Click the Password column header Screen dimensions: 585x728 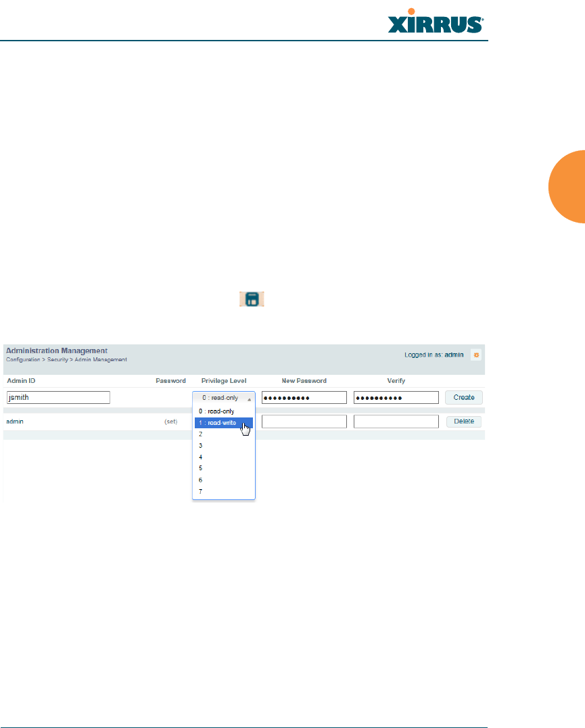(170, 381)
